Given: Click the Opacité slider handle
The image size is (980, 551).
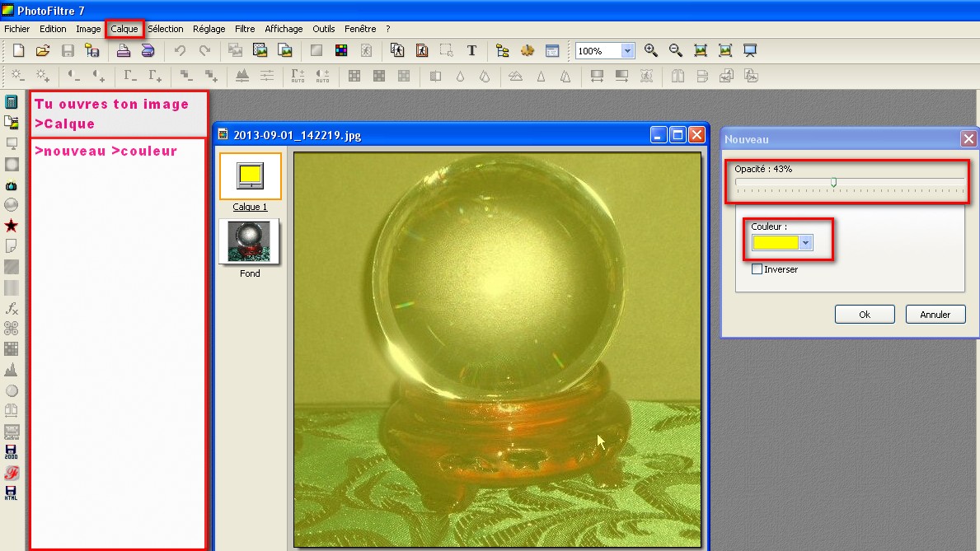Looking at the screenshot, I should tap(834, 182).
